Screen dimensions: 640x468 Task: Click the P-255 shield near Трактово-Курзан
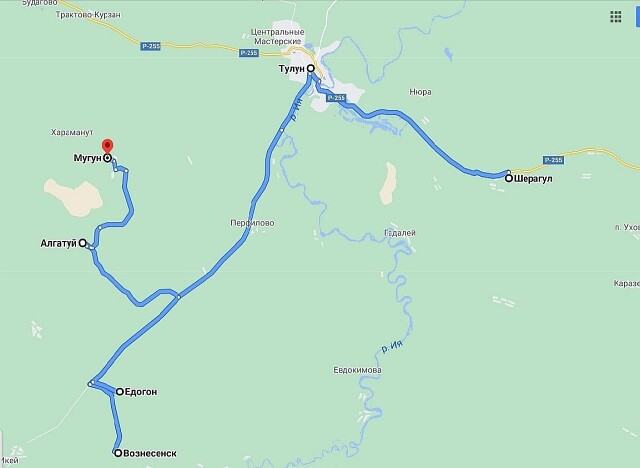pyautogui.click(x=151, y=46)
